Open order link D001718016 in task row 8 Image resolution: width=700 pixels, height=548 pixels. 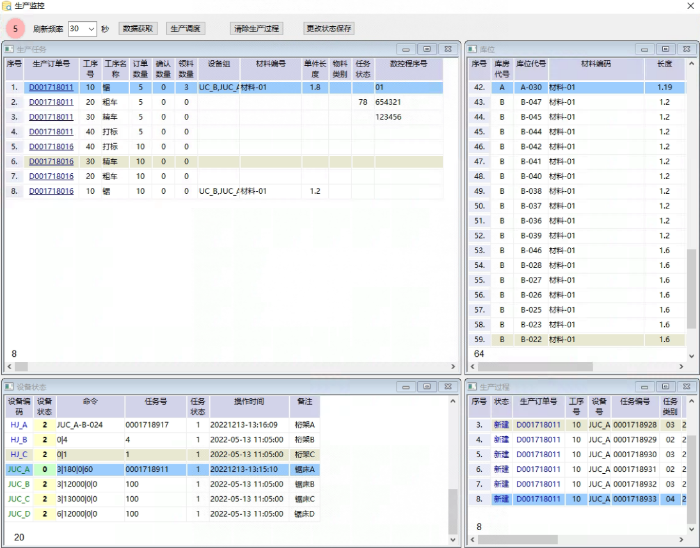tap(51, 191)
